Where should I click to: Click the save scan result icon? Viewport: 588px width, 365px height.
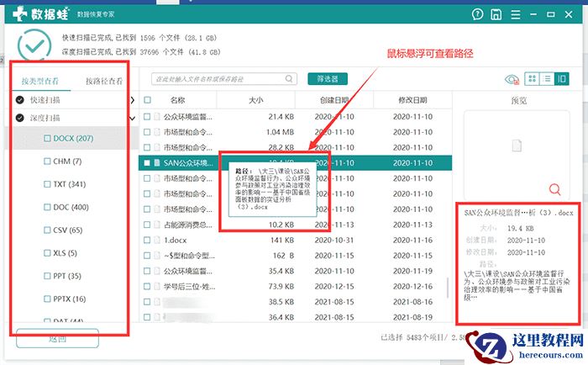(496, 14)
